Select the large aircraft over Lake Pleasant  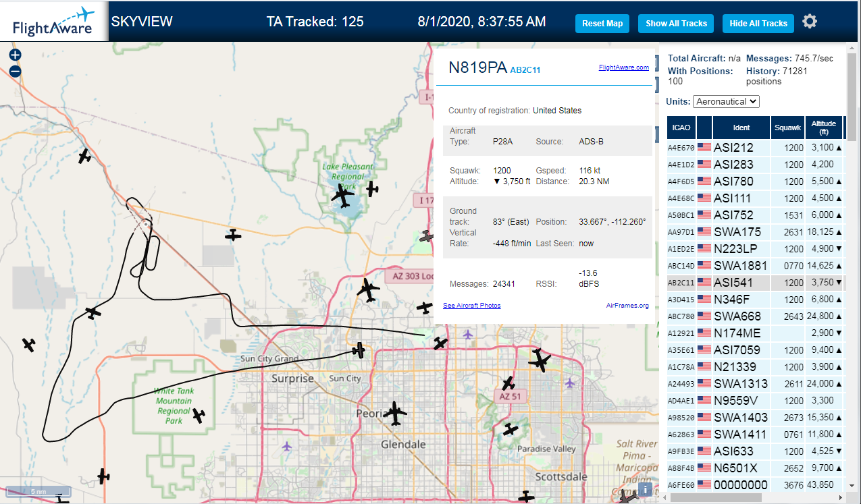pyautogui.click(x=343, y=196)
